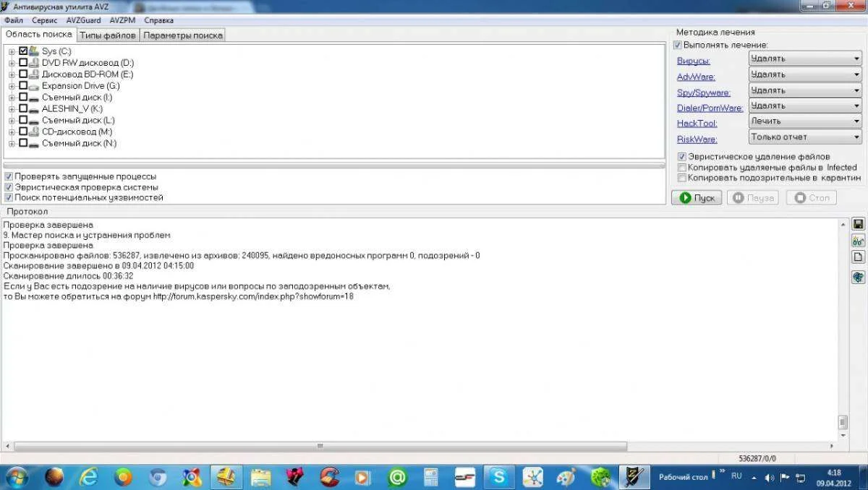Viewport: 868px width, 490px height.
Task: Open the Spy/Spyware action dropdown
Action: tap(805, 90)
